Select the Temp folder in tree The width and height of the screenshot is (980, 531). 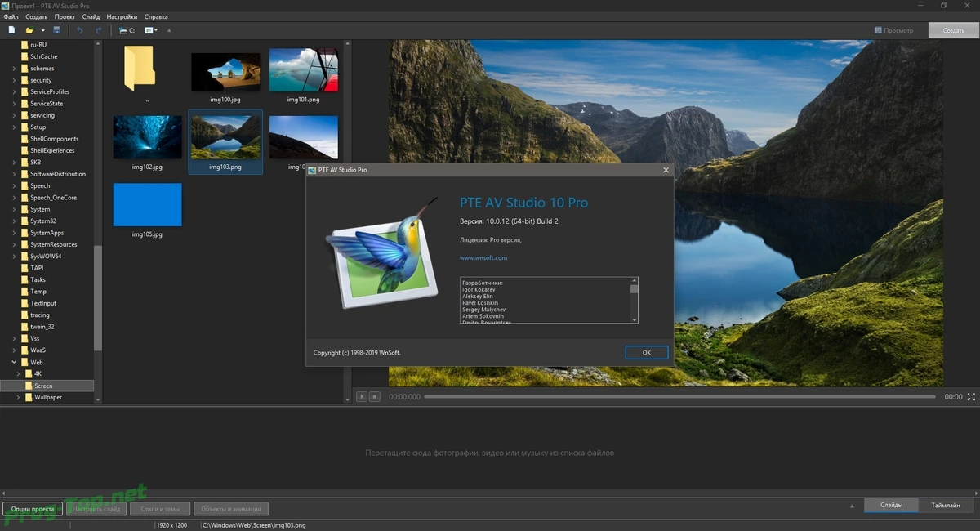[38, 291]
